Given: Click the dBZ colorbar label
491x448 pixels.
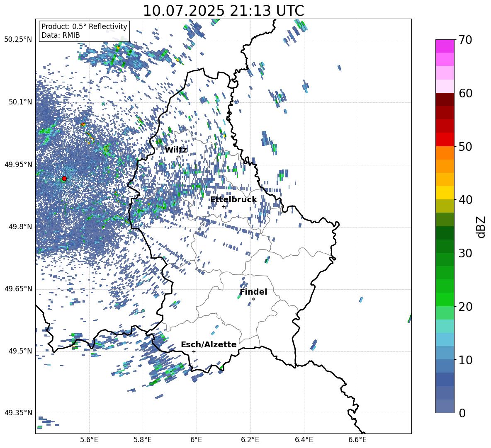Looking at the screenshot, I should (x=481, y=227).
